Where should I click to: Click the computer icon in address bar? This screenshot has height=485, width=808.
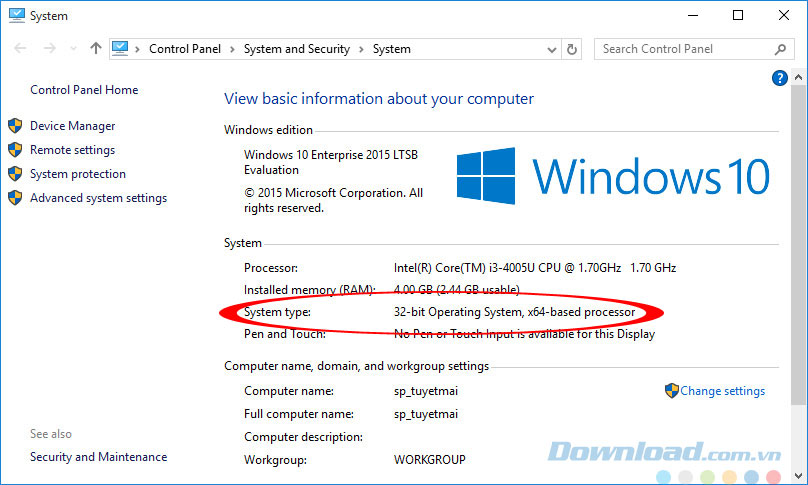(x=121, y=48)
